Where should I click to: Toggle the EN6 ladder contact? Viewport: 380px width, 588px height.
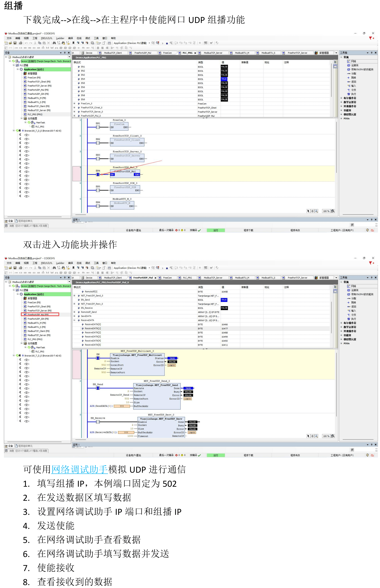98,206
